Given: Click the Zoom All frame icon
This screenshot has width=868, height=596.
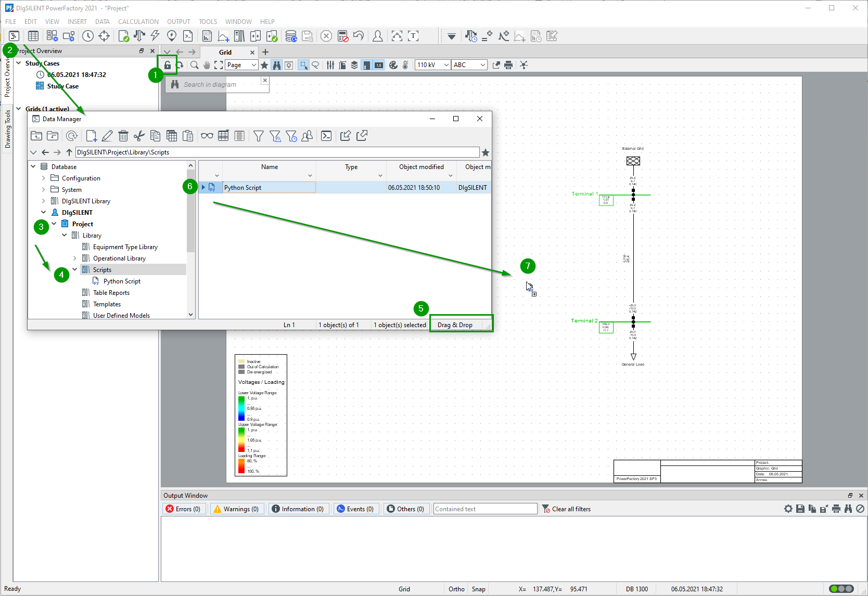Looking at the screenshot, I should click(219, 65).
